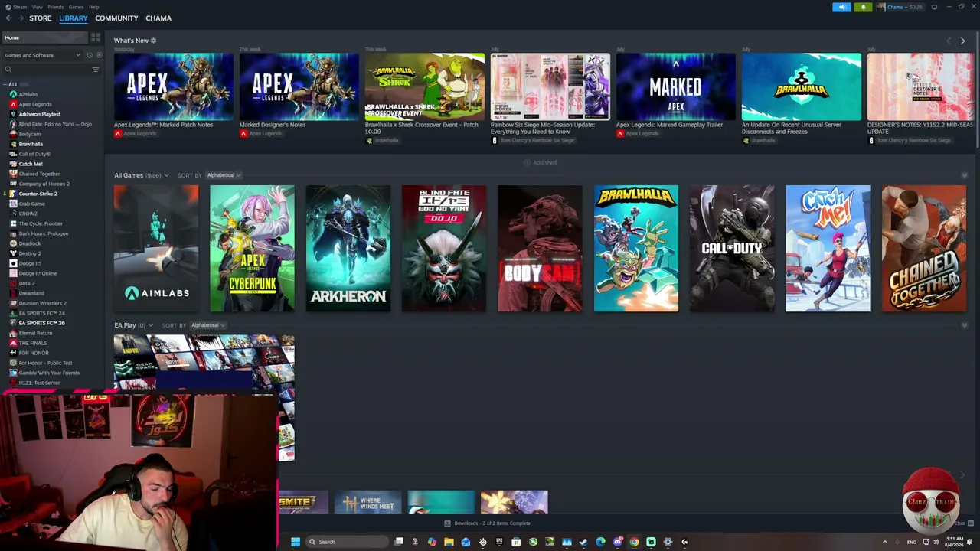Open the Help menu
Image resolution: width=980 pixels, height=551 pixels.
tap(93, 7)
